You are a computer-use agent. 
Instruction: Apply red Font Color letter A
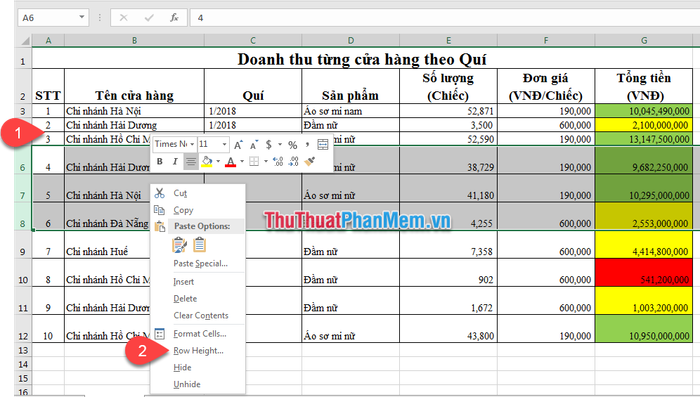pyautogui.click(x=230, y=161)
